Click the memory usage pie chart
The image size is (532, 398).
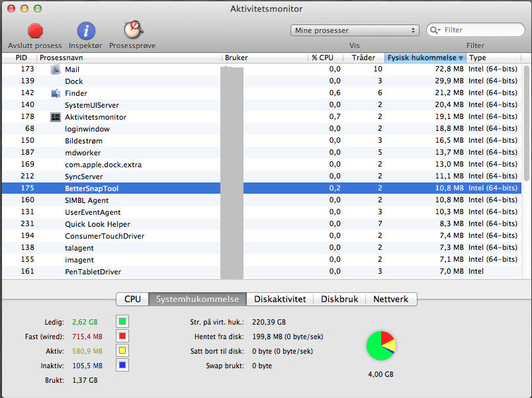(x=381, y=346)
